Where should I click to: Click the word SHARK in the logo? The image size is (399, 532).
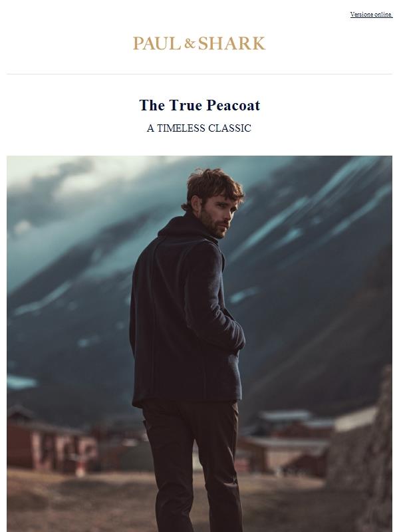click(231, 43)
